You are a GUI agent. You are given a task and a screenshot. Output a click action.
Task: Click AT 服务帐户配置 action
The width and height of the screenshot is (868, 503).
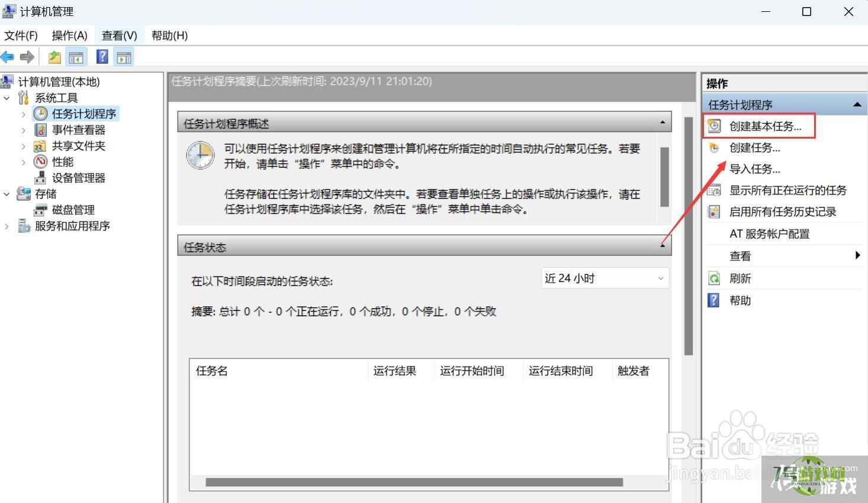pos(769,234)
